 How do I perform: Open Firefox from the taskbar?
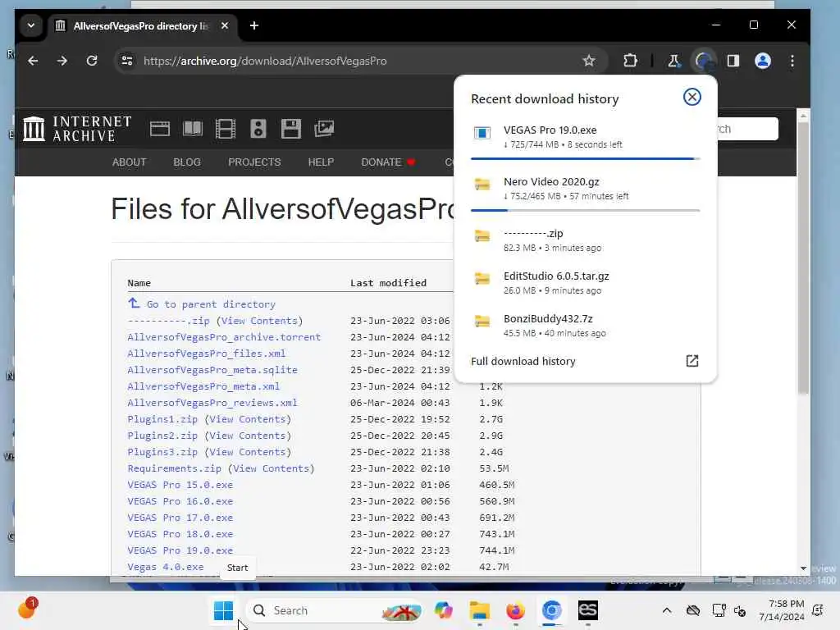515,610
